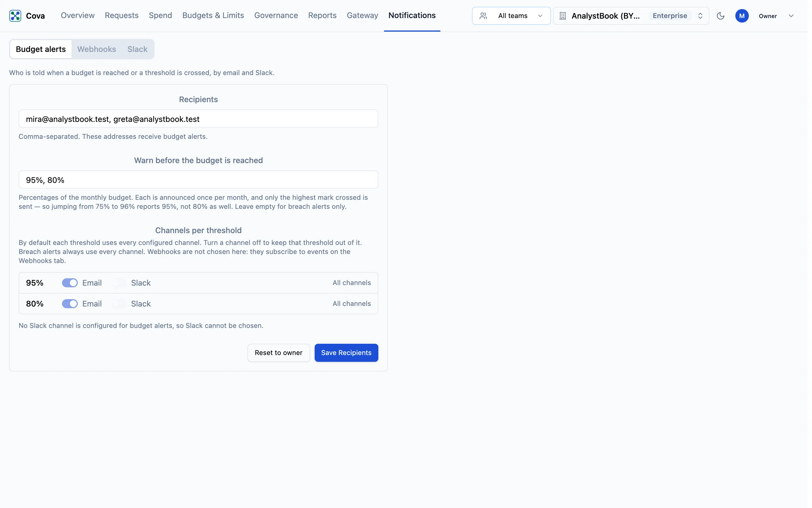Go to Governance section
Image resolution: width=812 pixels, height=508 pixels.
pyautogui.click(x=276, y=16)
